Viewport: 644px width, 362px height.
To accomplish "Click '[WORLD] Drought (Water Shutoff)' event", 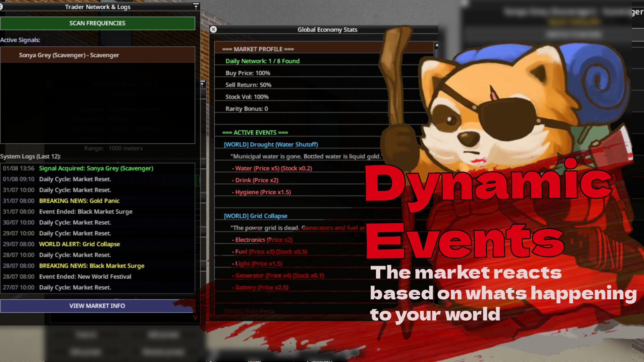I will [x=271, y=144].
